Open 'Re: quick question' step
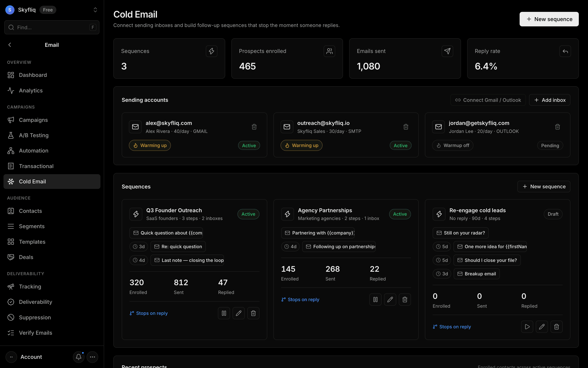588x368 pixels. [x=178, y=247]
